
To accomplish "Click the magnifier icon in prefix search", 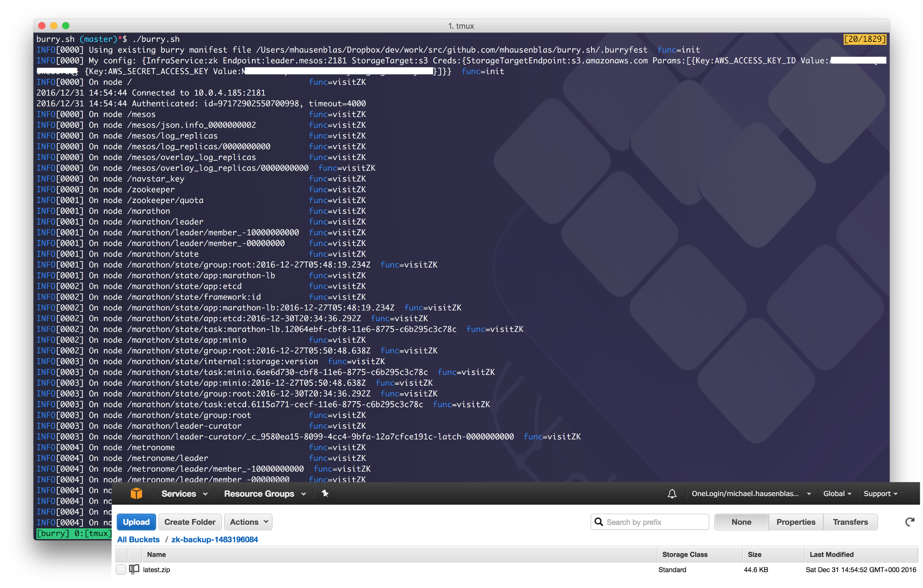I will [599, 522].
